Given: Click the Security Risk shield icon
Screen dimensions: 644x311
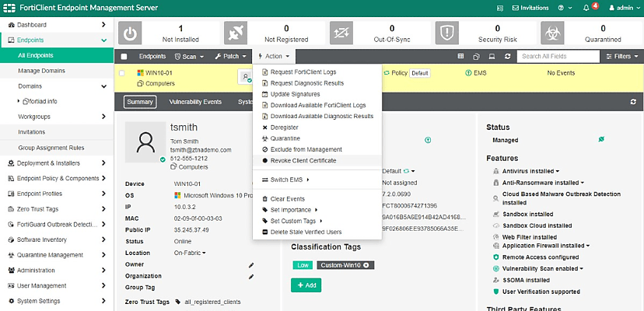Looking at the screenshot, I should click(447, 33).
